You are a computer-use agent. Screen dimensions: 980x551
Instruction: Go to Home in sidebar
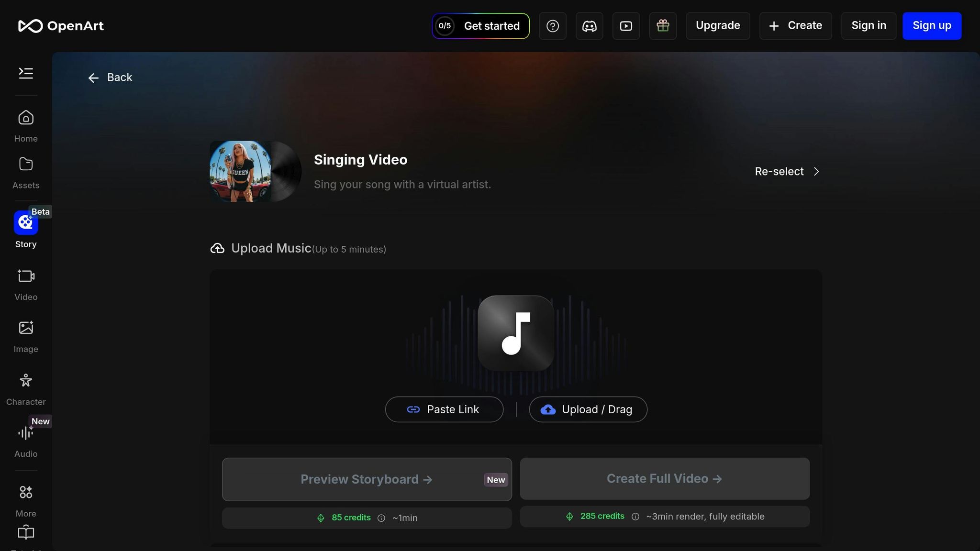pos(26,125)
